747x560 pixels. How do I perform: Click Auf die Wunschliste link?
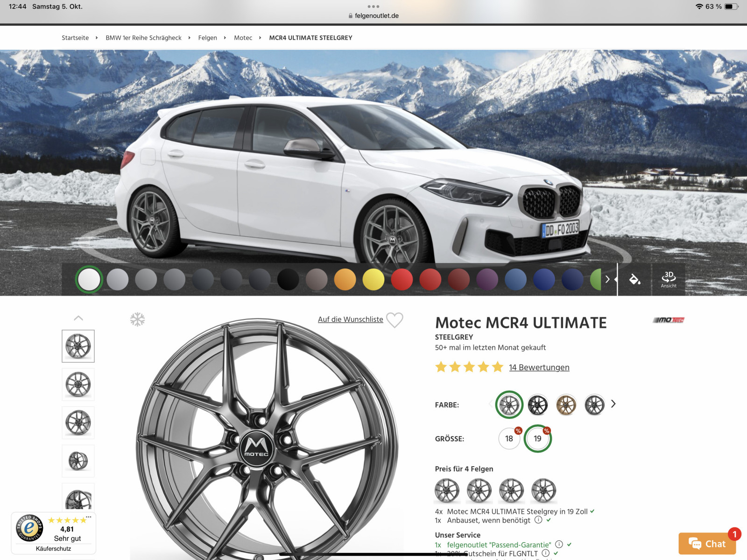click(351, 319)
